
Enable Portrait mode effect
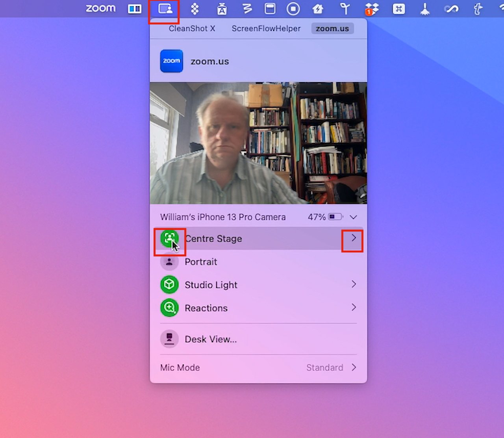pyautogui.click(x=169, y=262)
